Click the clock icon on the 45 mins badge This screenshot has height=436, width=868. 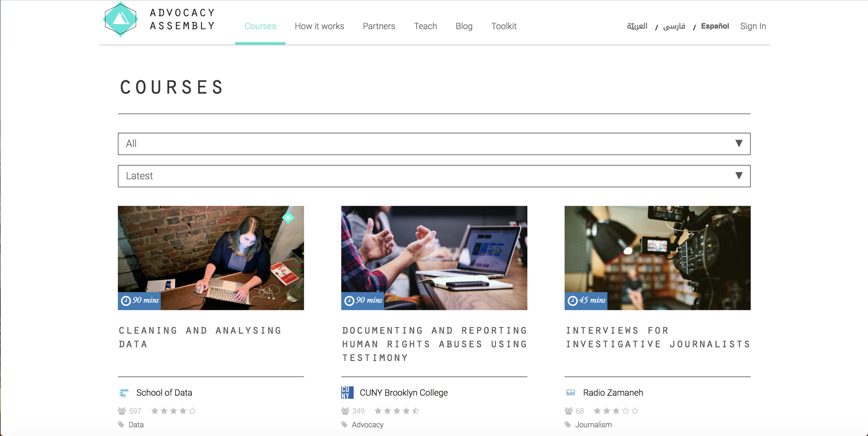[573, 301]
